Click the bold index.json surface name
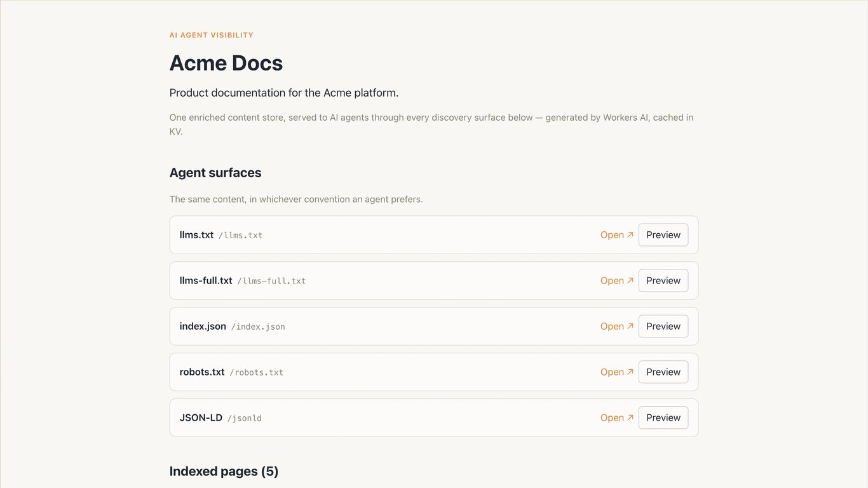Viewport: 868px width, 488px height. (203, 327)
